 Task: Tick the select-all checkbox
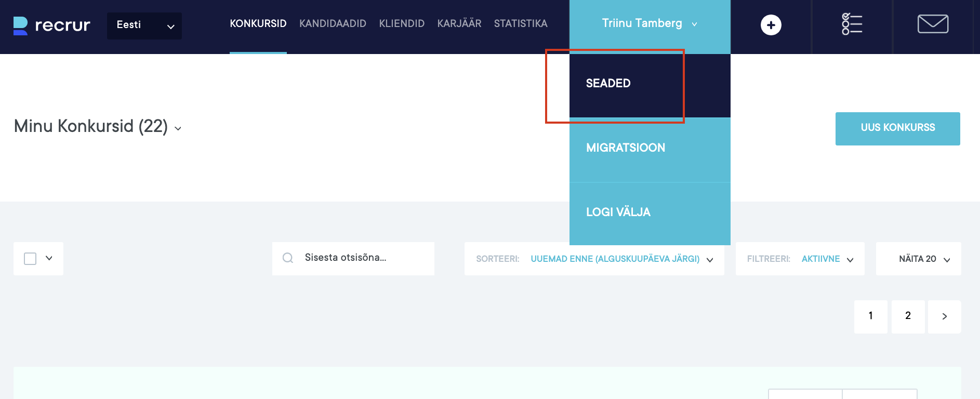pyautogui.click(x=30, y=258)
